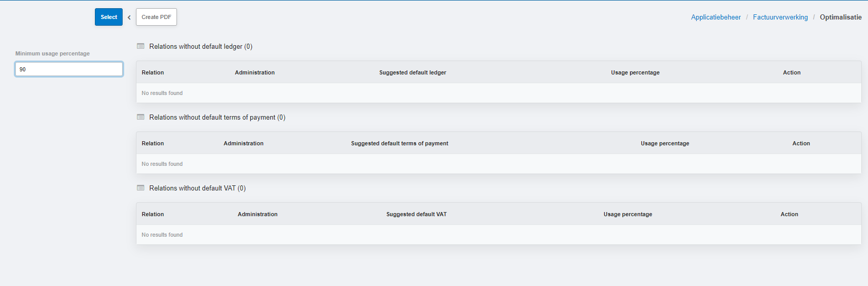Viewport: 868px width, 286px height.
Task: Sort VAT table by Administration column
Action: [x=258, y=214]
